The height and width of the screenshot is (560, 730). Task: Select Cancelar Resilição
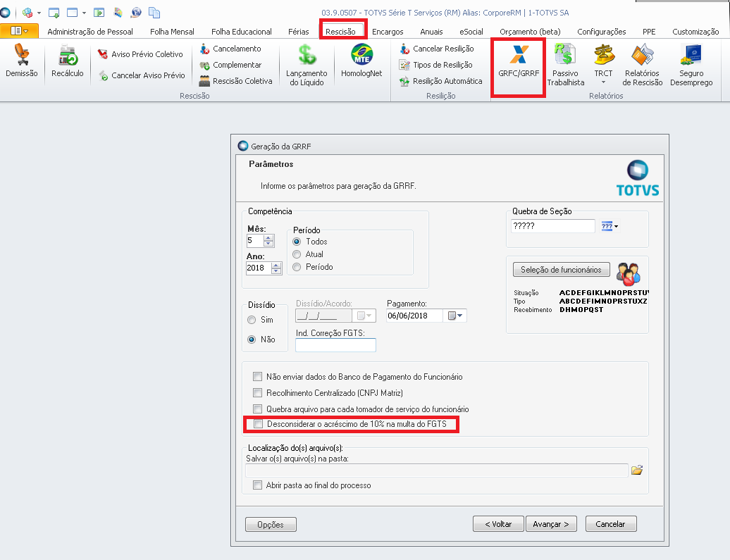coord(437,49)
